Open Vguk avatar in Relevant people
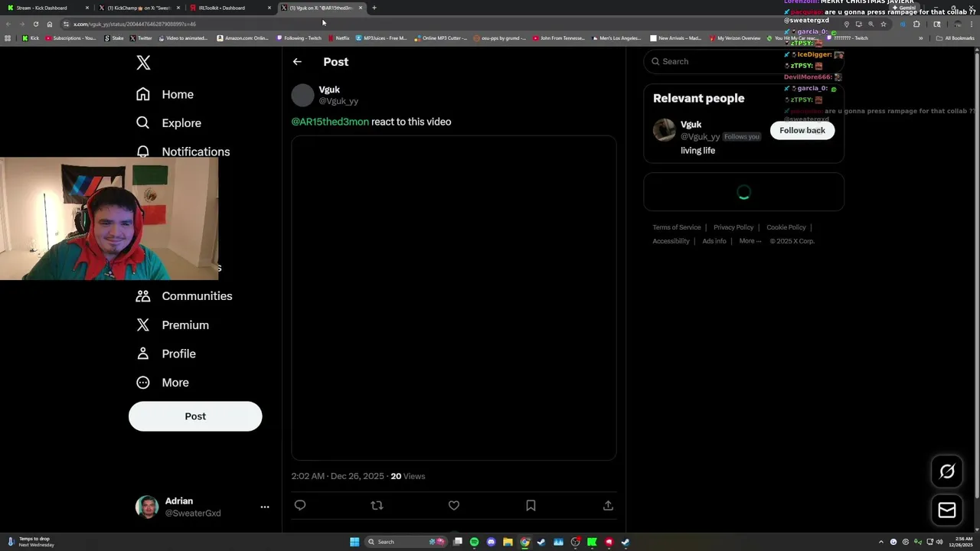This screenshot has width=980, height=551. tap(665, 130)
